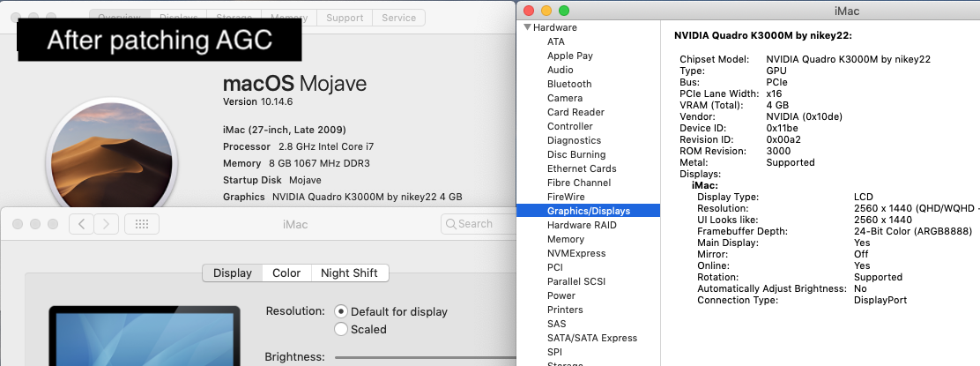Click the green zoom button of System Information
This screenshot has width=980, height=366.
[x=564, y=10]
